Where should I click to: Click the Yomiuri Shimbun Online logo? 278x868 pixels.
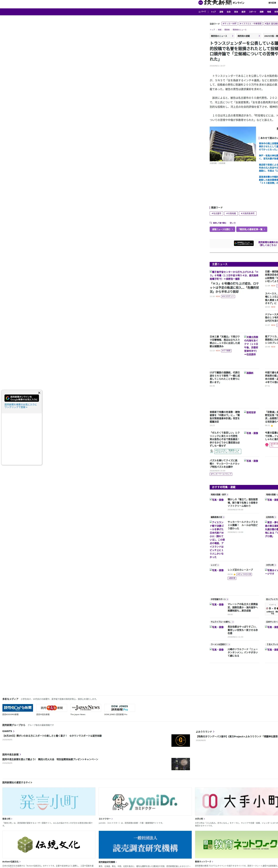(x=221, y=3)
